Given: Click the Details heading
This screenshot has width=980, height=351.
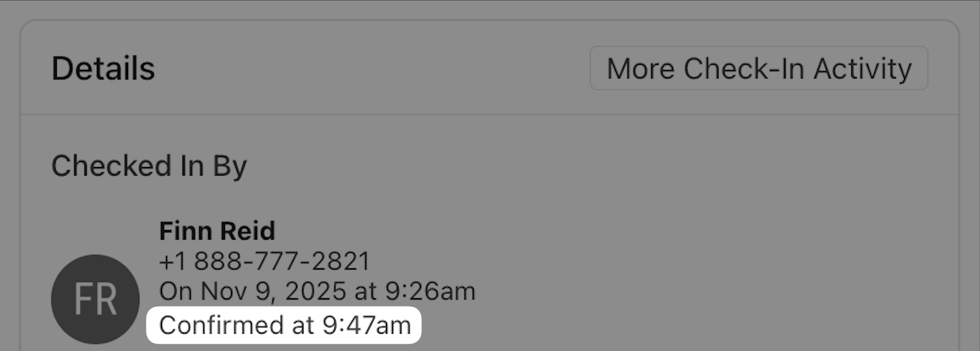Looking at the screenshot, I should pyautogui.click(x=104, y=68).
